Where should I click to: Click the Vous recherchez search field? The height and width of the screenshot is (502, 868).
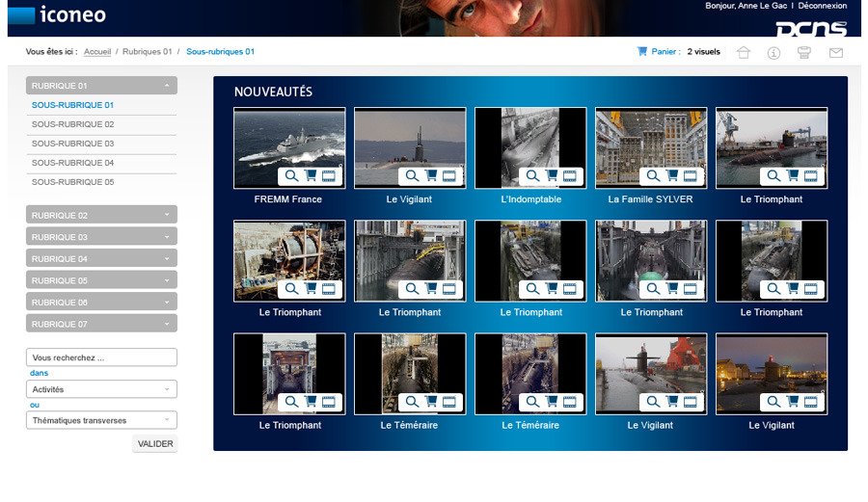tap(101, 357)
